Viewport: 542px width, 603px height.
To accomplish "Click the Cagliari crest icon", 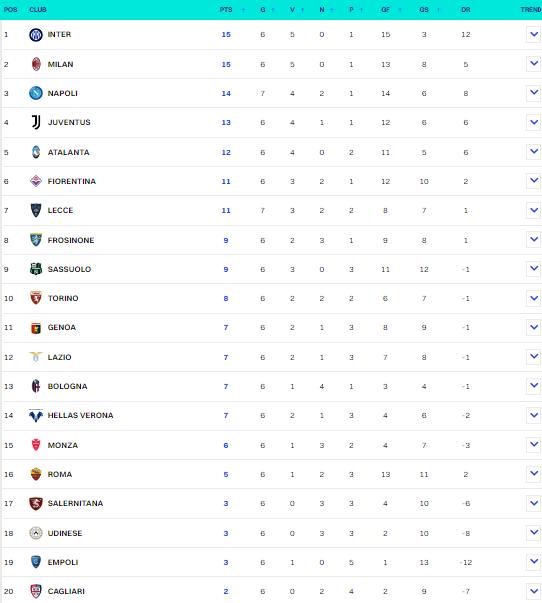I will point(36,591).
